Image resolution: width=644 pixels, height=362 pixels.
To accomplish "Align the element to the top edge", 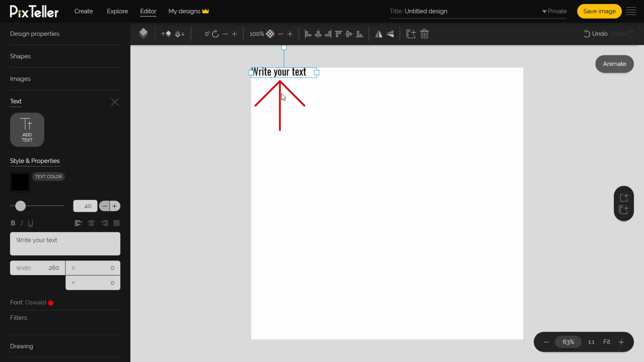I will (338, 34).
